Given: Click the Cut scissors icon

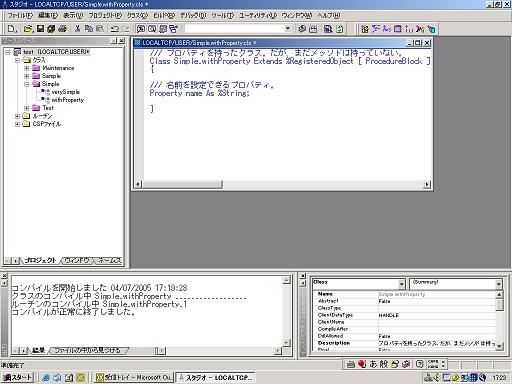Looking at the screenshot, I should pyautogui.click(x=78, y=29).
